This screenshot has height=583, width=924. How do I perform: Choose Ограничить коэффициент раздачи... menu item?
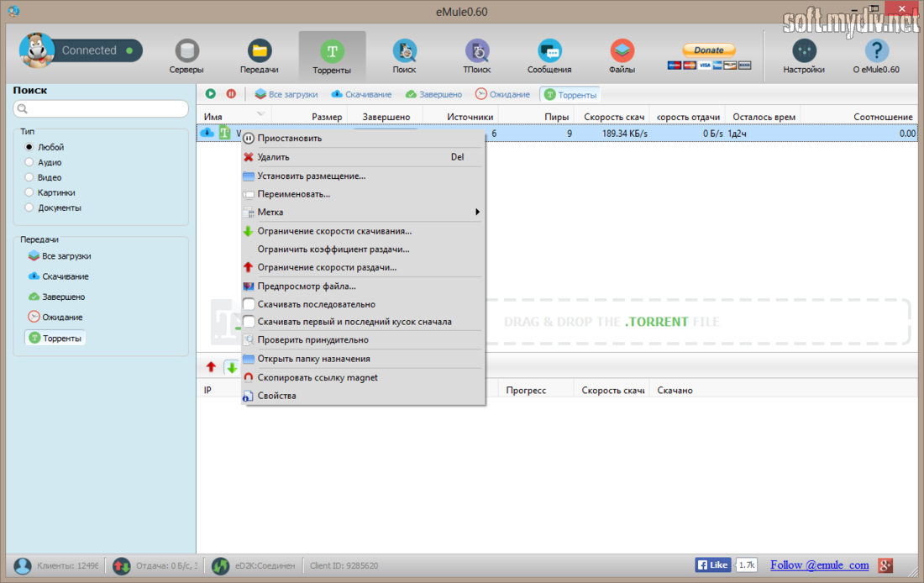363,249
